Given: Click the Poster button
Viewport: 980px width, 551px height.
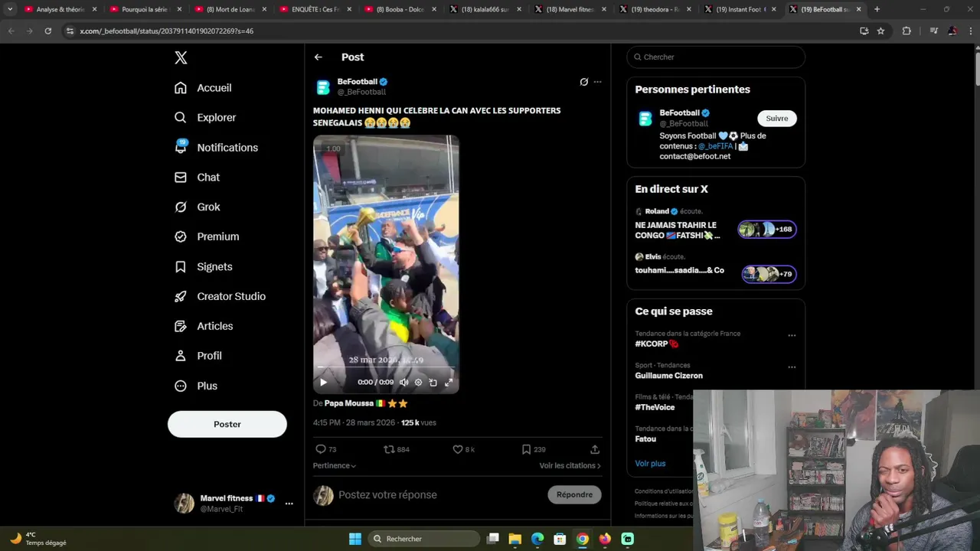Looking at the screenshot, I should (227, 424).
